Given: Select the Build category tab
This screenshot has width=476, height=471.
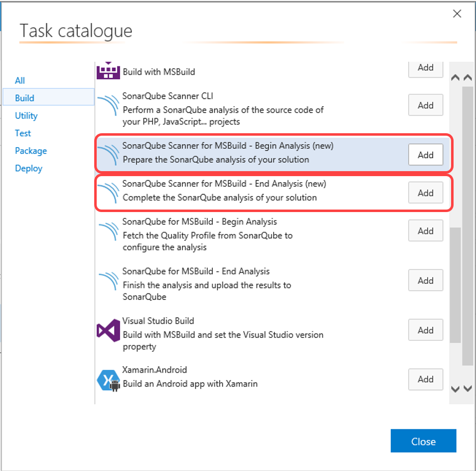Looking at the screenshot, I should [48, 98].
